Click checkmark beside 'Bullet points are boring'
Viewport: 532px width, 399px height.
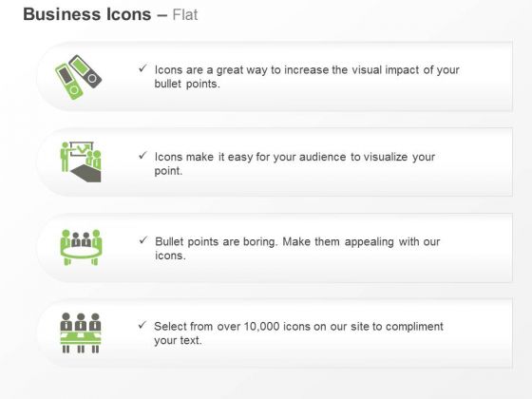coord(143,239)
